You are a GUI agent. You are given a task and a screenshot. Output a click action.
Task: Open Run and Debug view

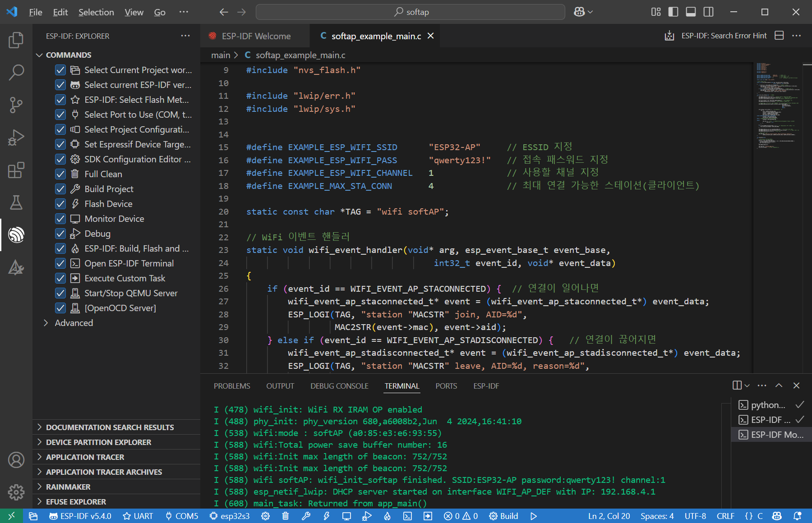(x=16, y=138)
